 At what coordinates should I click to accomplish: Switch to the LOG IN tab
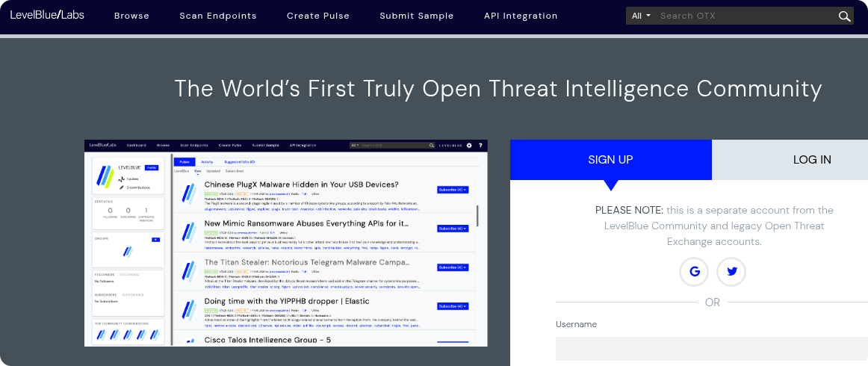(812, 160)
